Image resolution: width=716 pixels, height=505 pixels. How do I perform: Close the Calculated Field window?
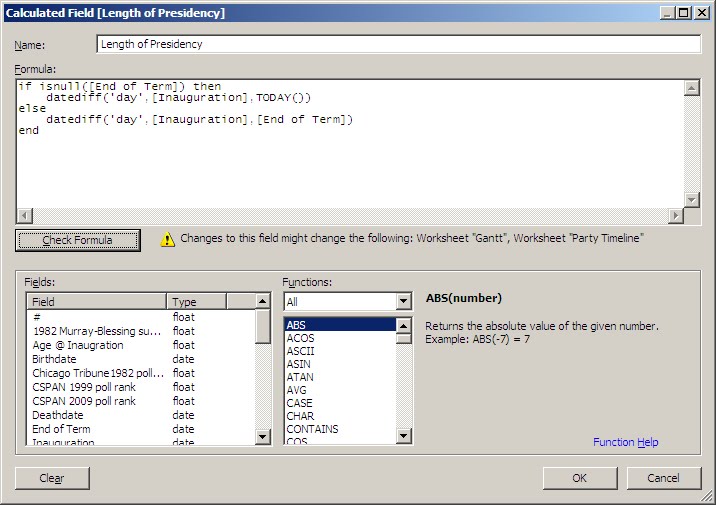pos(701,13)
